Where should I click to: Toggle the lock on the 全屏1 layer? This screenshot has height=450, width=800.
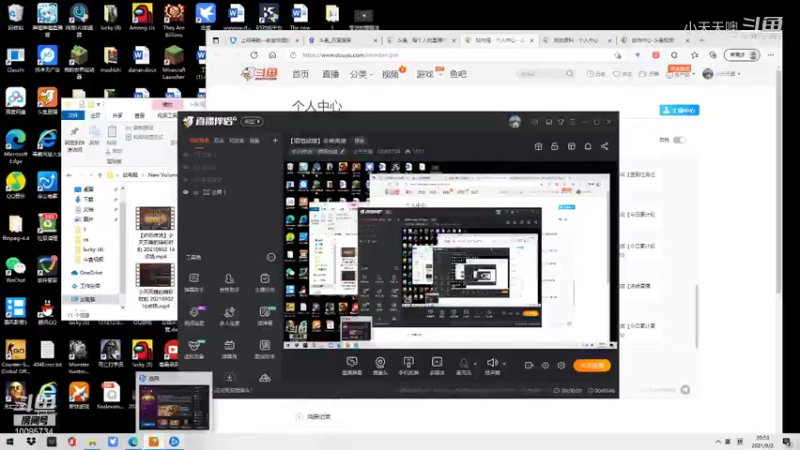click(x=196, y=192)
